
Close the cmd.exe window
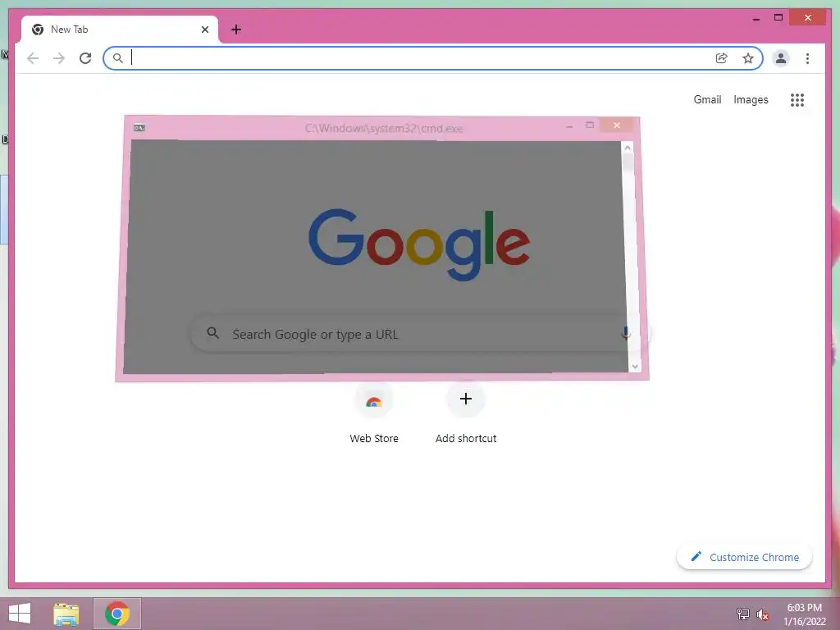pos(617,126)
